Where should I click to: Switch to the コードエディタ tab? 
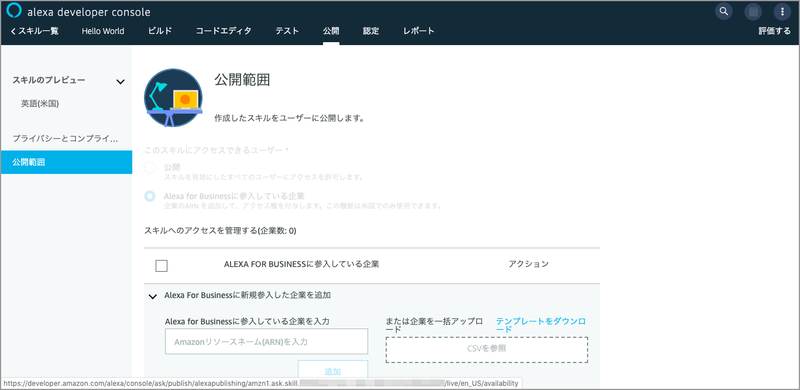(223, 31)
